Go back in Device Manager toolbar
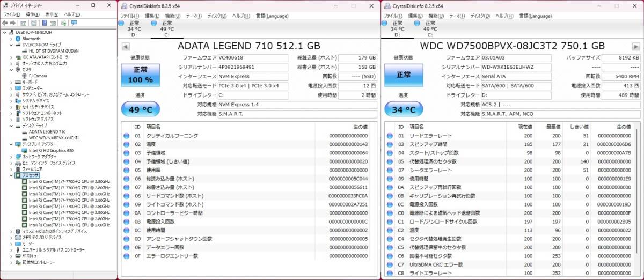This screenshot has width=644, height=280. (5, 23)
